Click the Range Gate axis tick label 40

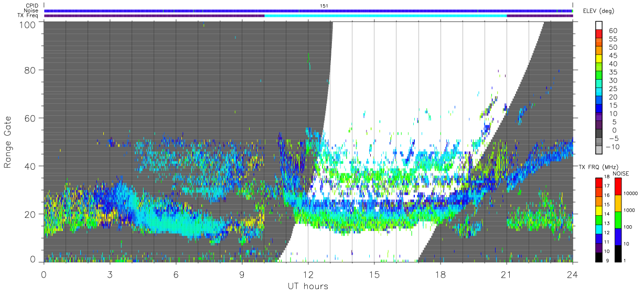30,166
